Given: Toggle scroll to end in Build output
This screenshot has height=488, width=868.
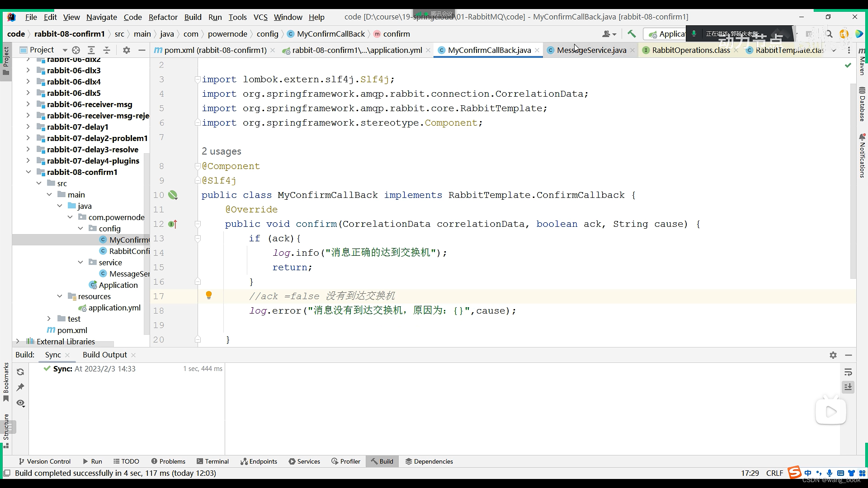Looking at the screenshot, I should pos(848,387).
